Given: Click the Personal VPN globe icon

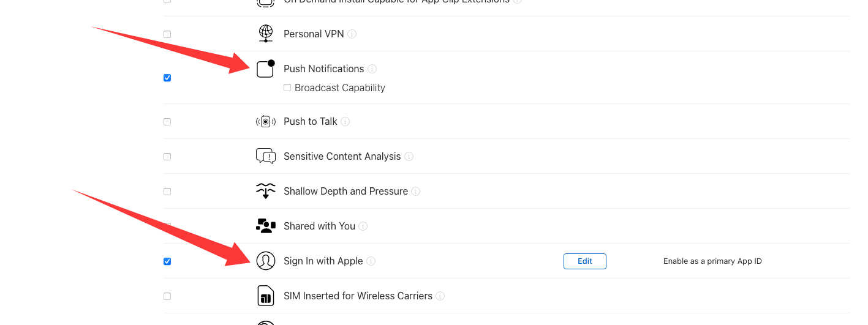Looking at the screenshot, I should pos(265,34).
